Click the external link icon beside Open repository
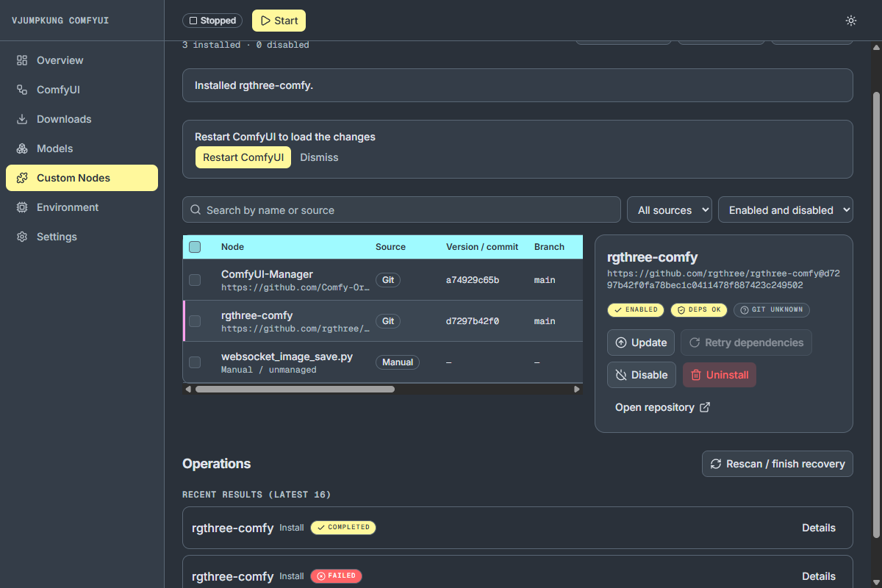 pos(705,407)
